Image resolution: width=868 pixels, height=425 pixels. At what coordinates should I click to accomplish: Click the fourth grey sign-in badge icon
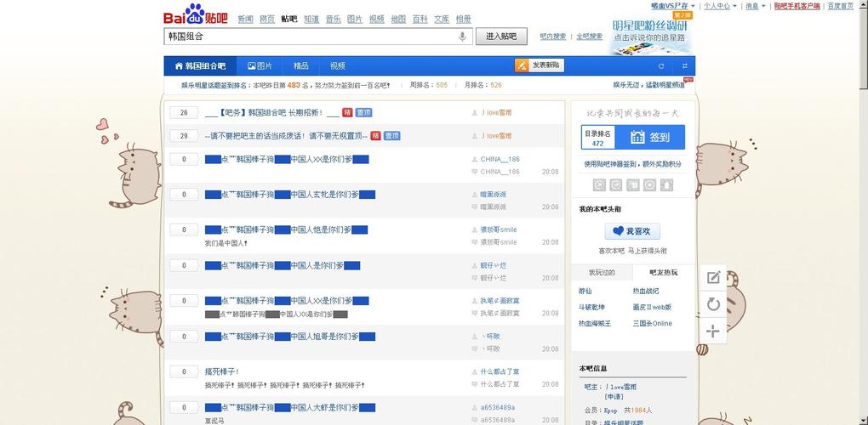tap(650, 185)
